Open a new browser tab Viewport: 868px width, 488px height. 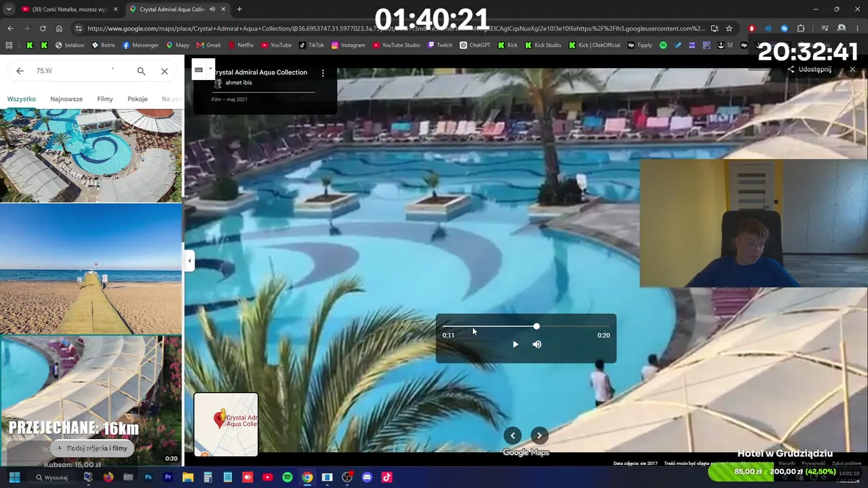click(x=239, y=9)
